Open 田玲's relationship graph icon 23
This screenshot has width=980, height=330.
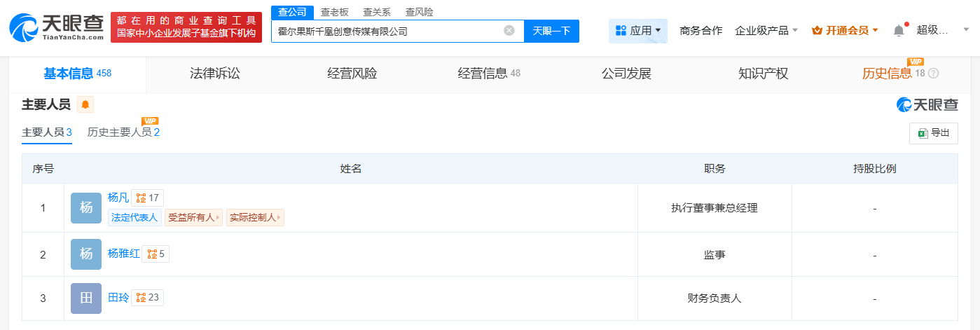(x=148, y=298)
